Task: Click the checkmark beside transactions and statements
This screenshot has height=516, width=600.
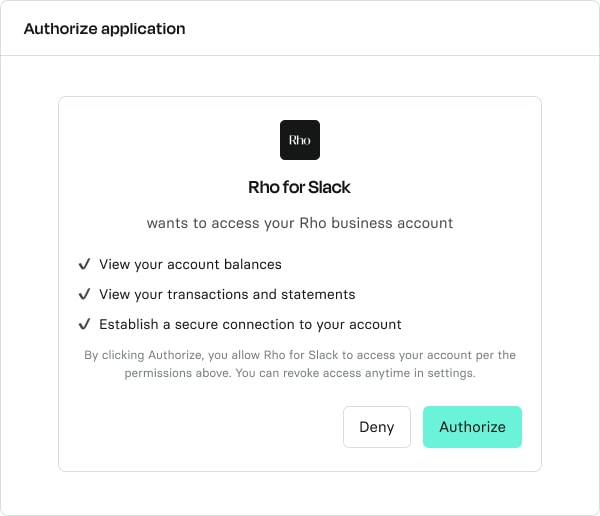Action: 84,294
